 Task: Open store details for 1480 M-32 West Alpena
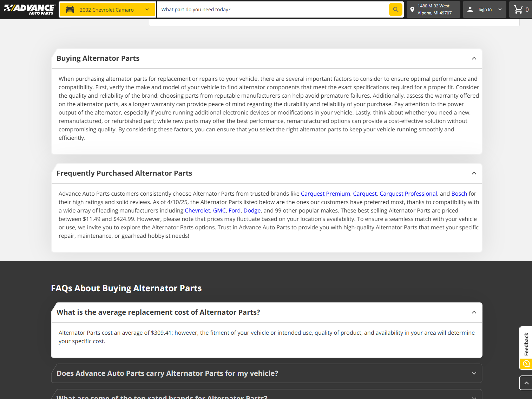point(434,9)
